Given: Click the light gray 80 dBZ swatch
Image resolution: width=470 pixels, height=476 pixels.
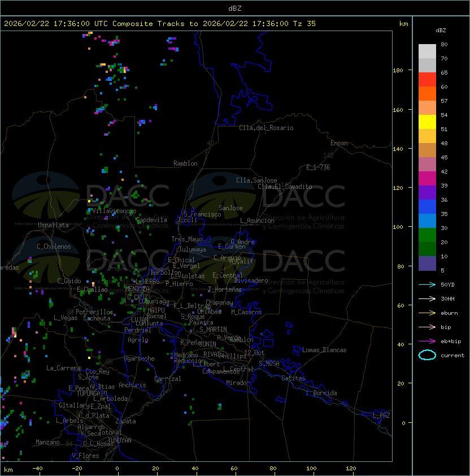Looking at the screenshot, I should pyautogui.click(x=427, y=51).
